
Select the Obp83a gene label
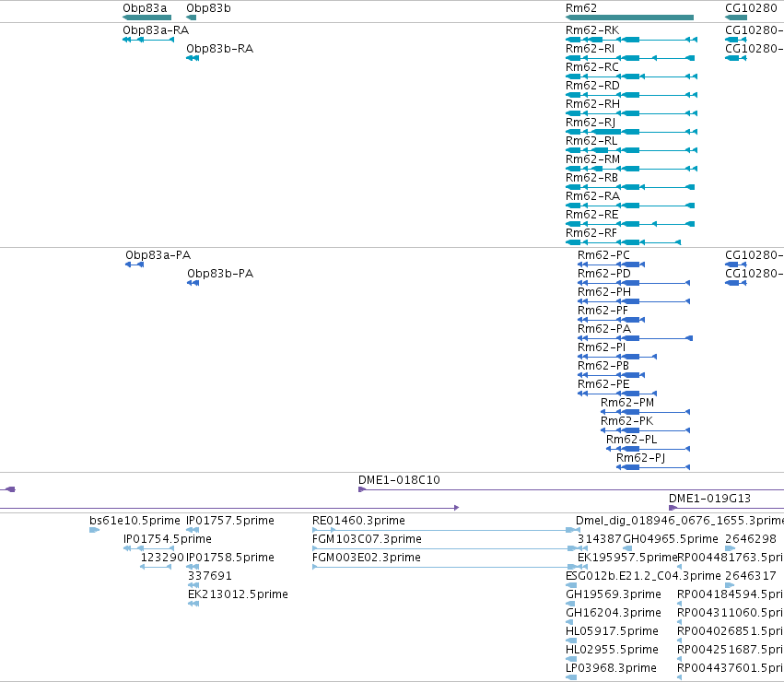click(x=145, y=8)
